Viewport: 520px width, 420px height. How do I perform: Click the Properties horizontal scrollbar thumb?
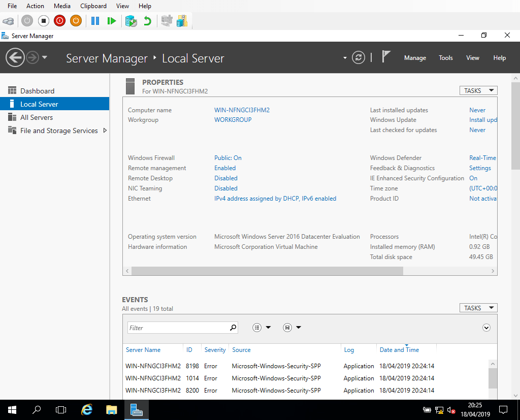tap(267, 271)
